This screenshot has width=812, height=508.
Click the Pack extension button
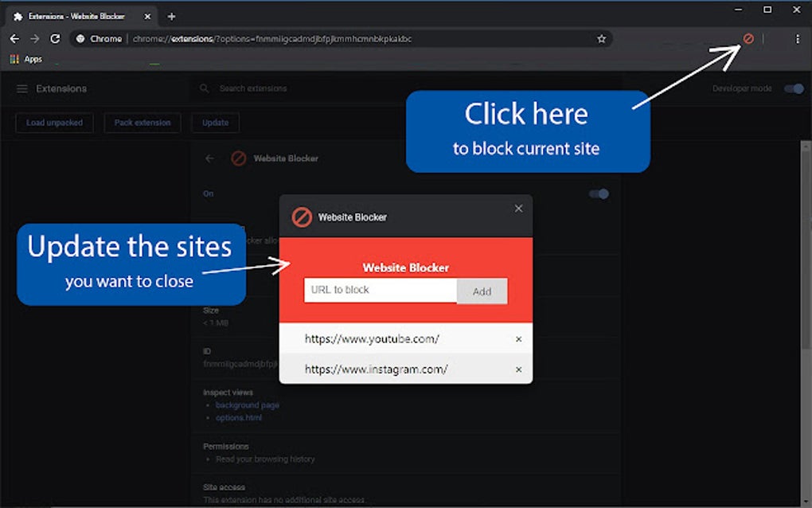(x=142, y=123)
